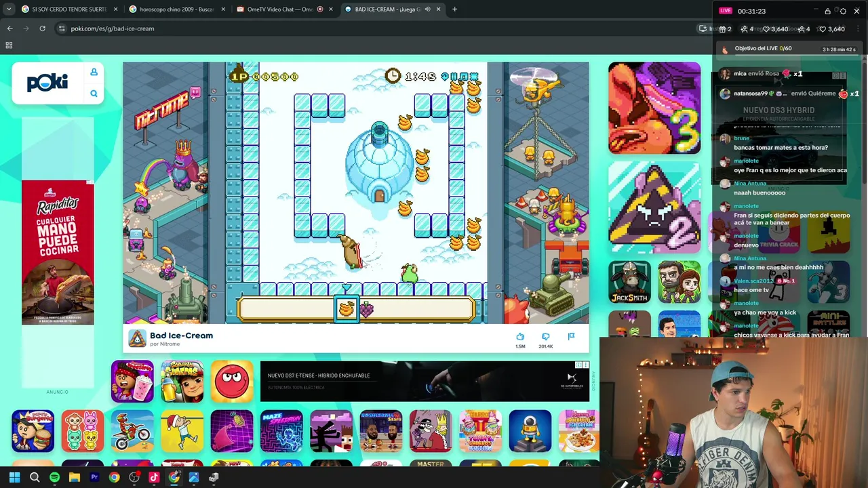Reload the page with the refresh icon
Viewport: 868px width, 488px height.
[42, 28]
